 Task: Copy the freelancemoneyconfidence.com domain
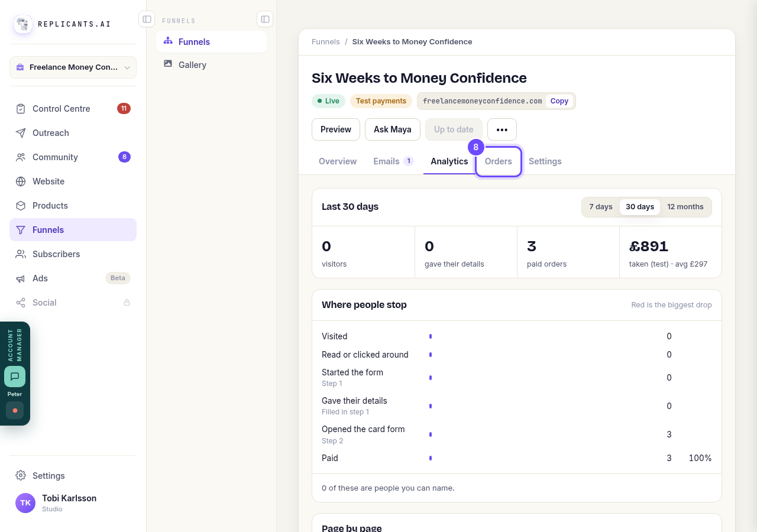tap(559, 101)
